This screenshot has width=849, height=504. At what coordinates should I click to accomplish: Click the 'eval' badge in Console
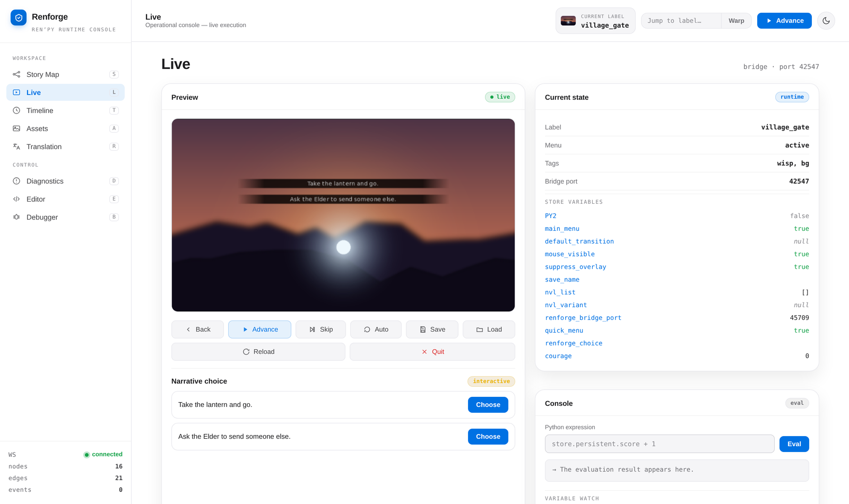pyautogui.click(x=797, y=403)
